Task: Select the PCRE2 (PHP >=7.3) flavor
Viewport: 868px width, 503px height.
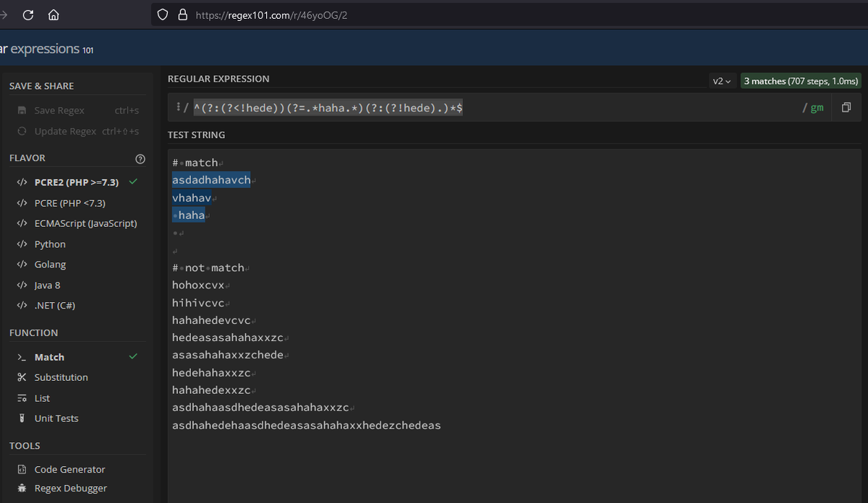Action: [77, 182]
